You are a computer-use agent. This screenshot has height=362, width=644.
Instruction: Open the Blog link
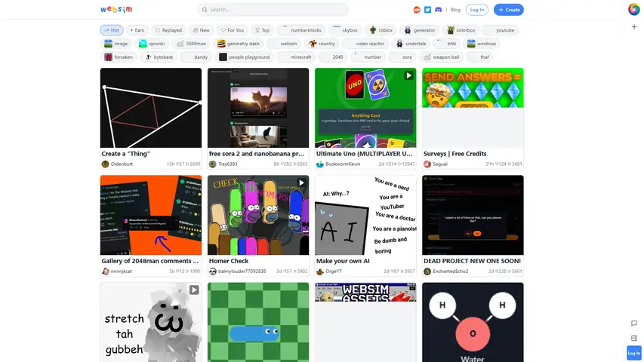(455, 10)
